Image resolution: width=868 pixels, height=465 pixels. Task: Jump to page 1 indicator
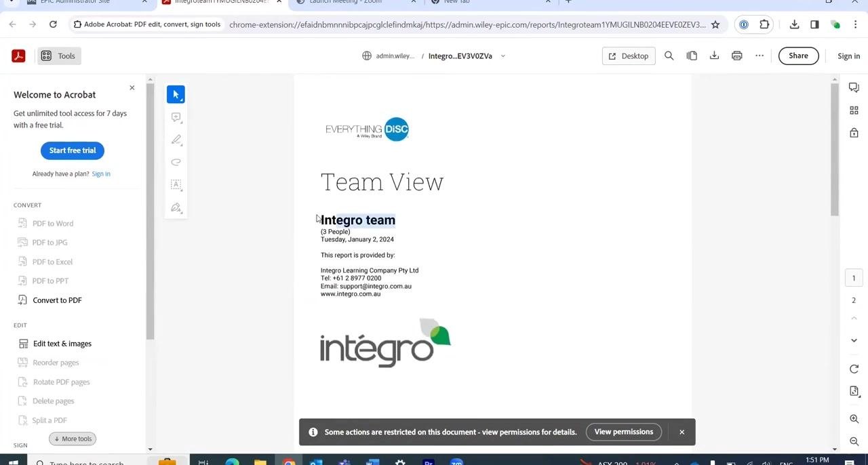[x=854, y=278]
